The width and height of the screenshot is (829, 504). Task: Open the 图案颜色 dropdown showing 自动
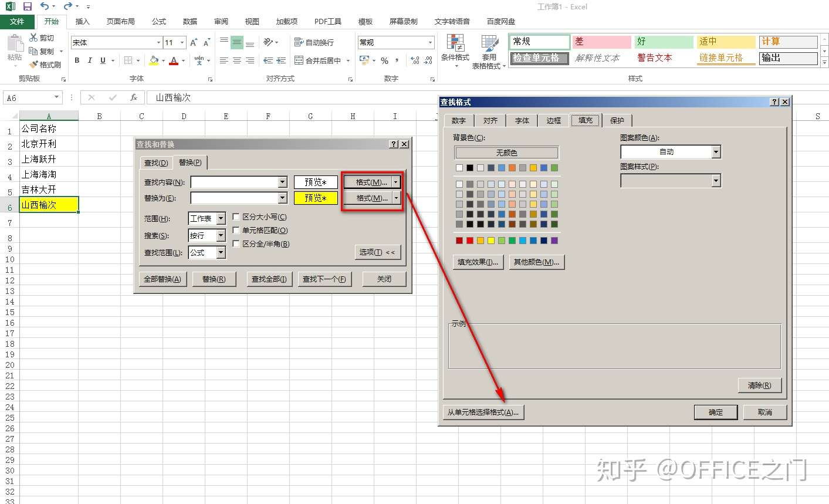point(716,152)
